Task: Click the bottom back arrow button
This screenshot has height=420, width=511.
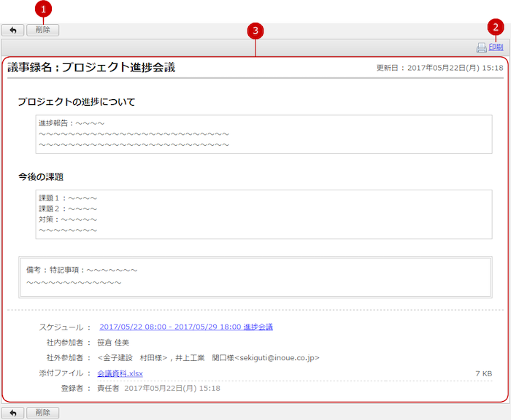Action: pos(12,413)
